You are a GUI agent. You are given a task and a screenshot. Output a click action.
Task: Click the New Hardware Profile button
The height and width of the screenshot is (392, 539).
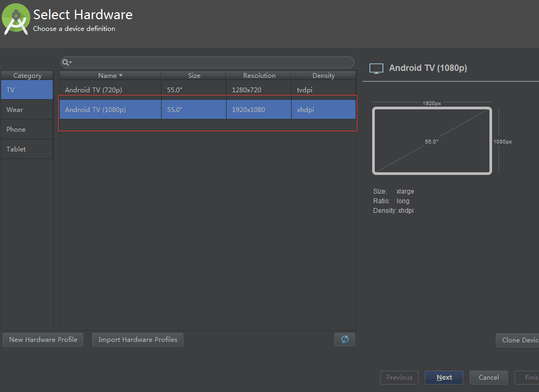(x=43, y=340)
